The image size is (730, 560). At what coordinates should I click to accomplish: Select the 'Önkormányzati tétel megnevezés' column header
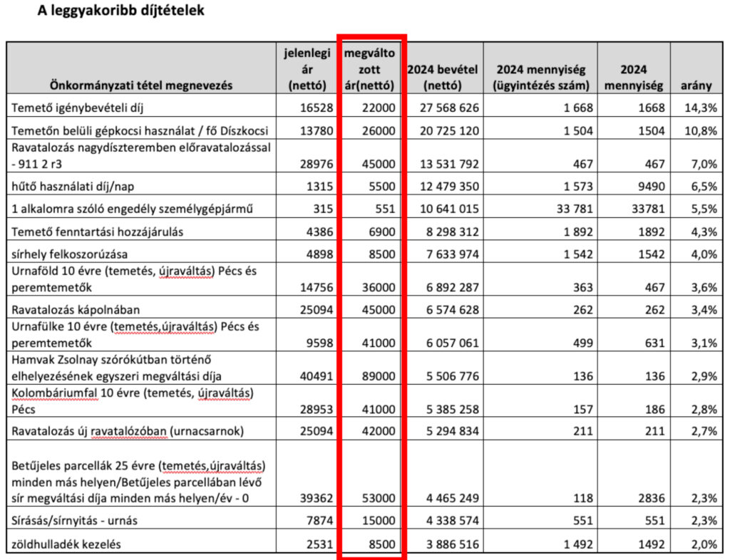tap(141, 85)
